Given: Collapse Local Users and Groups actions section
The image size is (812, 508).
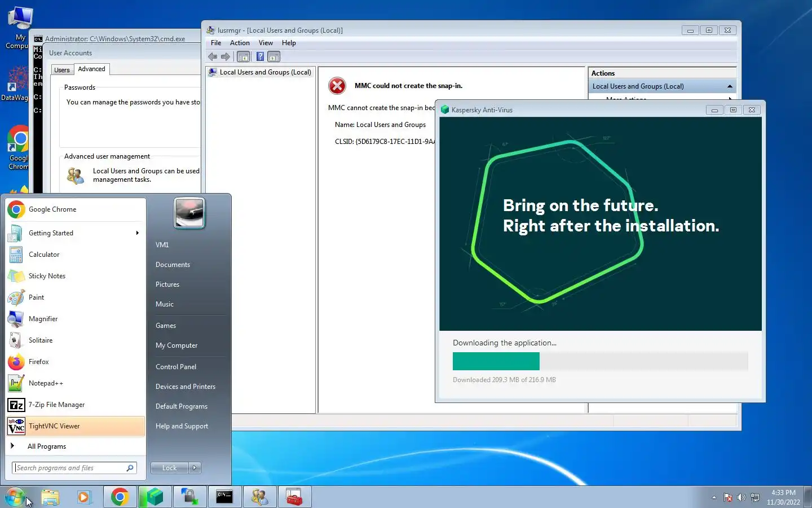Looking at the screenshot, I should pyautogui.click(x=730, y=86).
